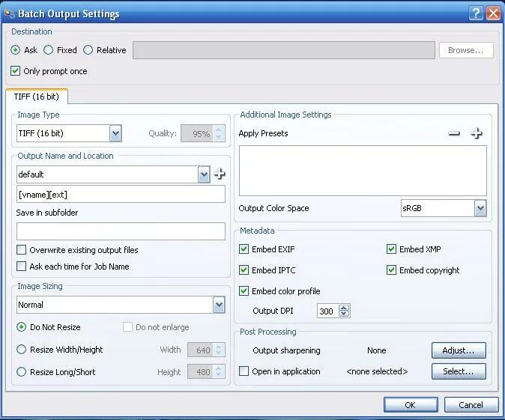Add a naming preset with the plus icon
This screenshot has width=505, height=420.
click(220, 174)
